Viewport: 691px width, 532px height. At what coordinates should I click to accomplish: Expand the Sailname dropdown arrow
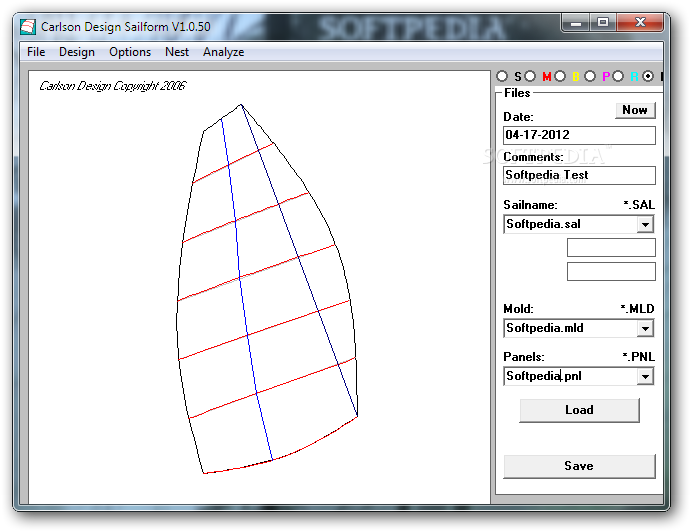[x=645, y=224]
